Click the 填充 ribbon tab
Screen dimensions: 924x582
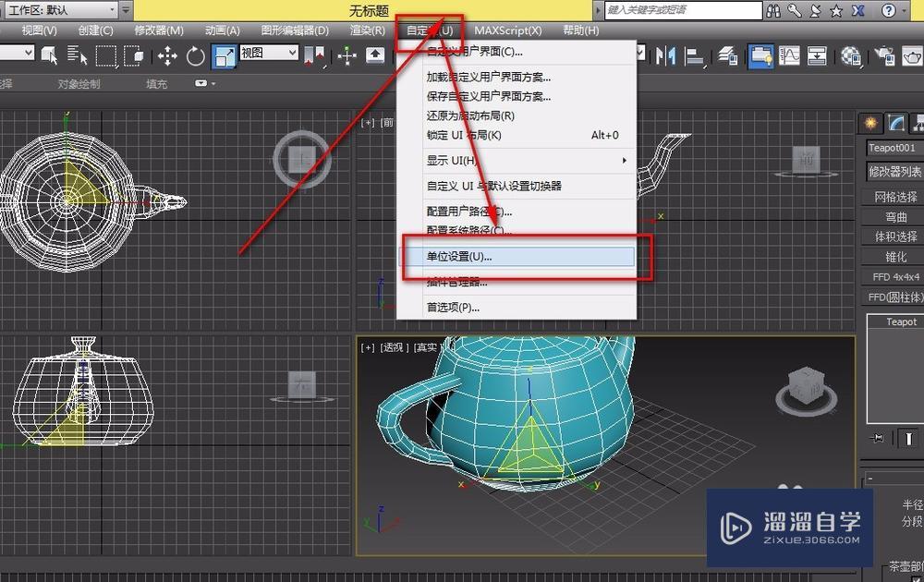point(157,84)
